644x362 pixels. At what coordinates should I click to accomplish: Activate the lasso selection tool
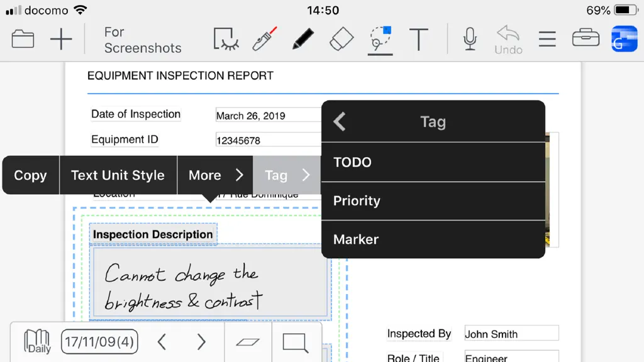point(380,40)
